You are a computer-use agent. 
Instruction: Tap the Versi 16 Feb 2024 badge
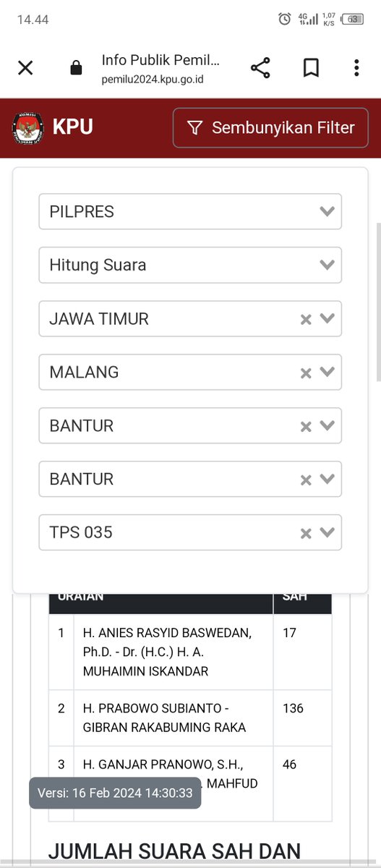115,793
